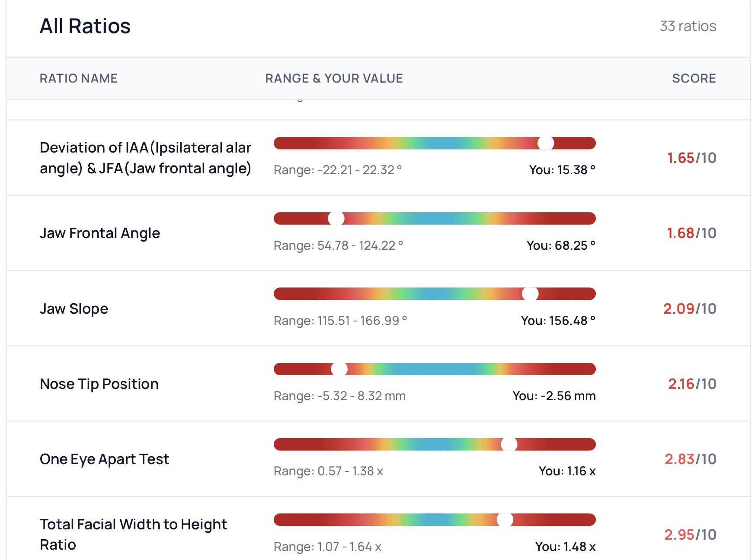Click the Jaw Slope slider handle
The height and width of the screenshot is (560, 755).
click(x=530, y=294)
